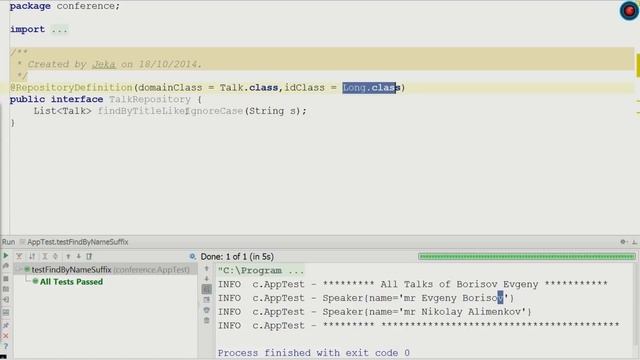Click the collapse all tests icon
The height and width of the screenshot is (360, 640).
[55, 256]
